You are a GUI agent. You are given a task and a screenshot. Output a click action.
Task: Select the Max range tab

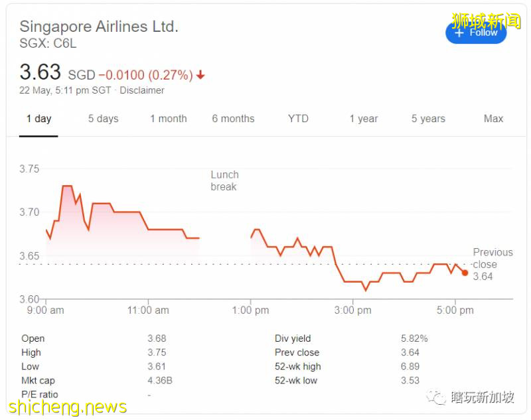[493, 119]
